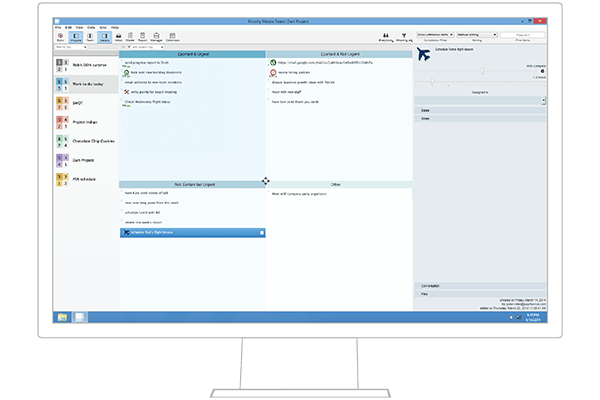Click the Sync toolbar icon

[60, 37]
